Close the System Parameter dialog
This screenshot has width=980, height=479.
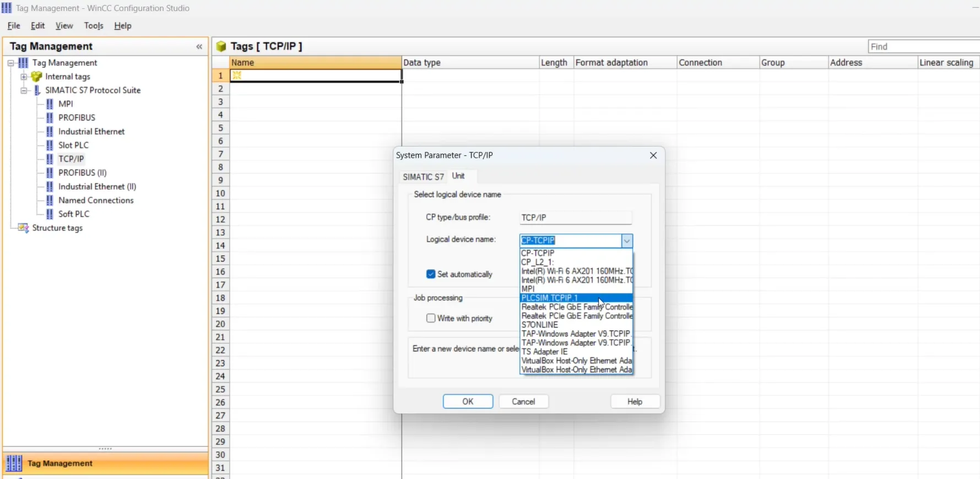pyautogui.click(x=653, y=155)
